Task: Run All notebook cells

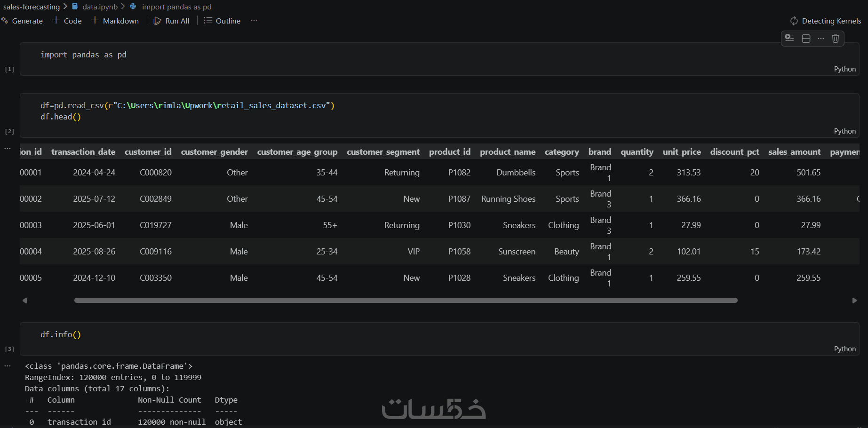Action: 172,21
